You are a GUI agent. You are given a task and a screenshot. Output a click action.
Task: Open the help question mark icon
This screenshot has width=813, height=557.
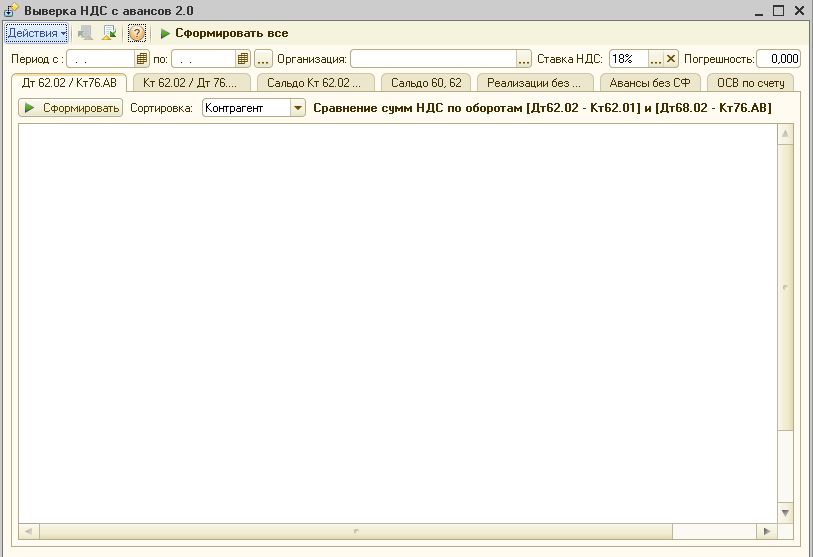137,33
